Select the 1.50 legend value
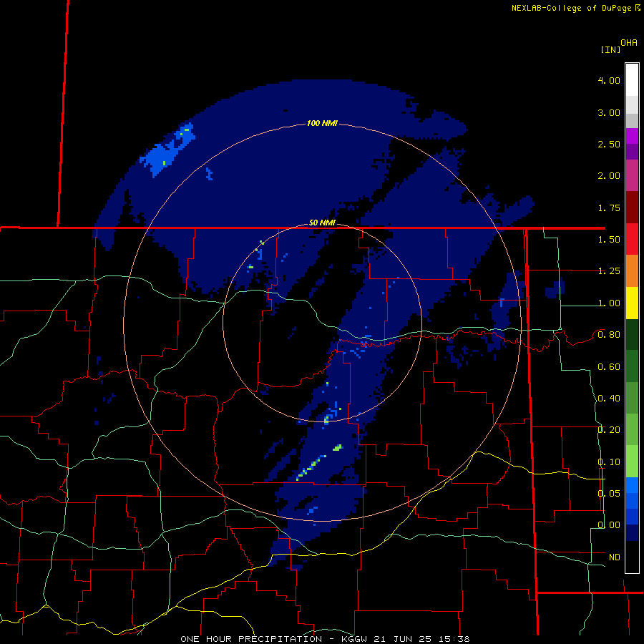The image size is (644, 644). tap(609, 240)
